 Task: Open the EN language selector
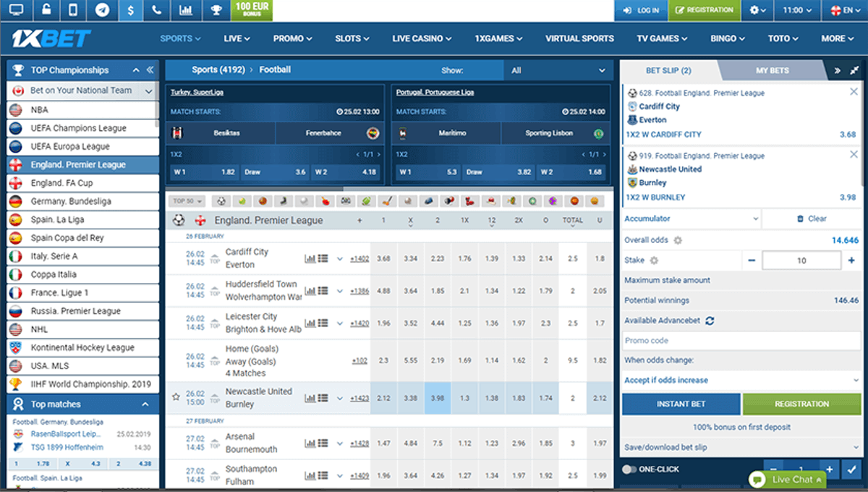pyautogui.click(x=846, y=10)
